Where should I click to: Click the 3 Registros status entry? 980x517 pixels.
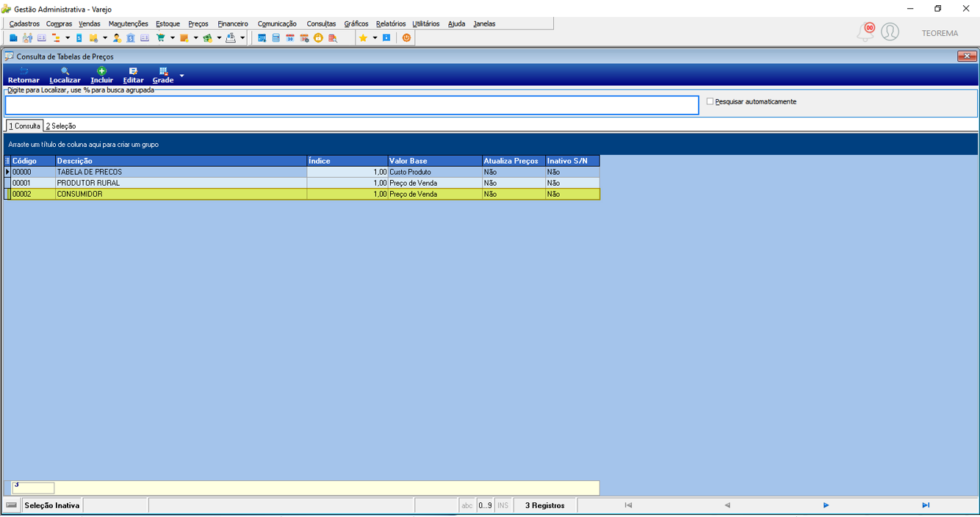pos(544,505)
